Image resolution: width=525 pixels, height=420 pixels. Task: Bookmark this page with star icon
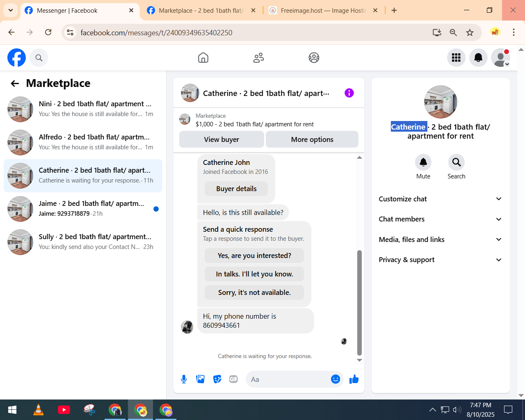tap(470, 32)
